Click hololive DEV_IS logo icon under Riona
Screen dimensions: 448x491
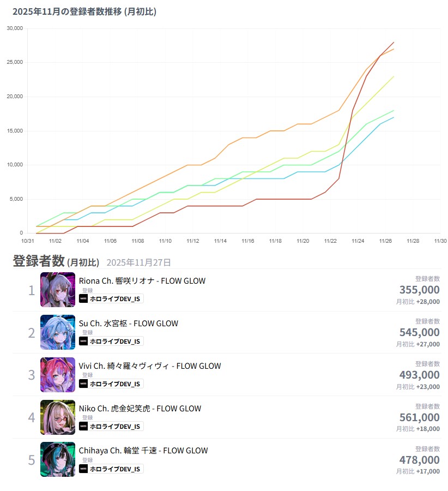coord(83,299)
